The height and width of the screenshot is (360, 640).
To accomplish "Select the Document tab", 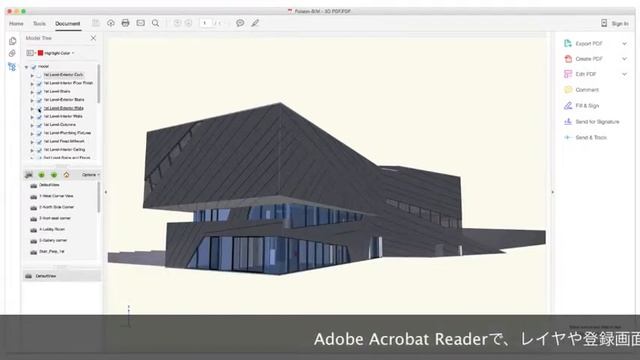I will (68, 24).
